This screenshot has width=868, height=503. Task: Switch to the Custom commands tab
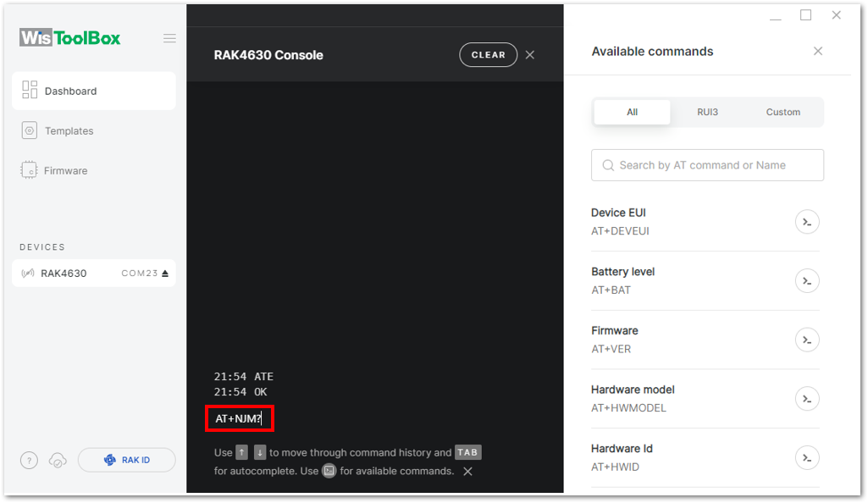(782, 112)
